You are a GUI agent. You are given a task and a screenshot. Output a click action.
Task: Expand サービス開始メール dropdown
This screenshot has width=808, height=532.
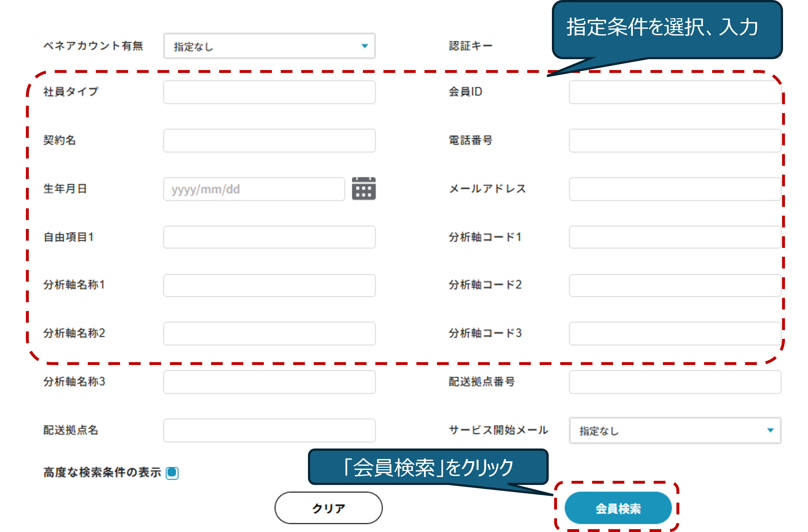(675, 430)
